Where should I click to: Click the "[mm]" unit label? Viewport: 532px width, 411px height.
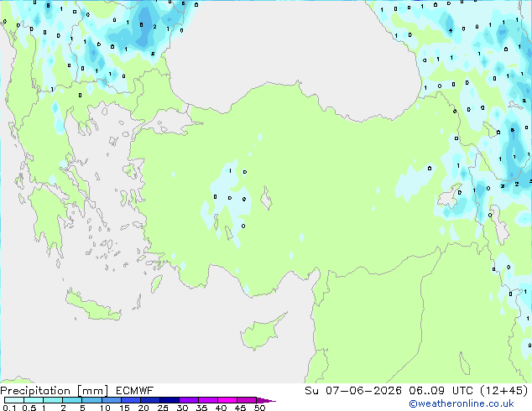click(x=92, y=391)
